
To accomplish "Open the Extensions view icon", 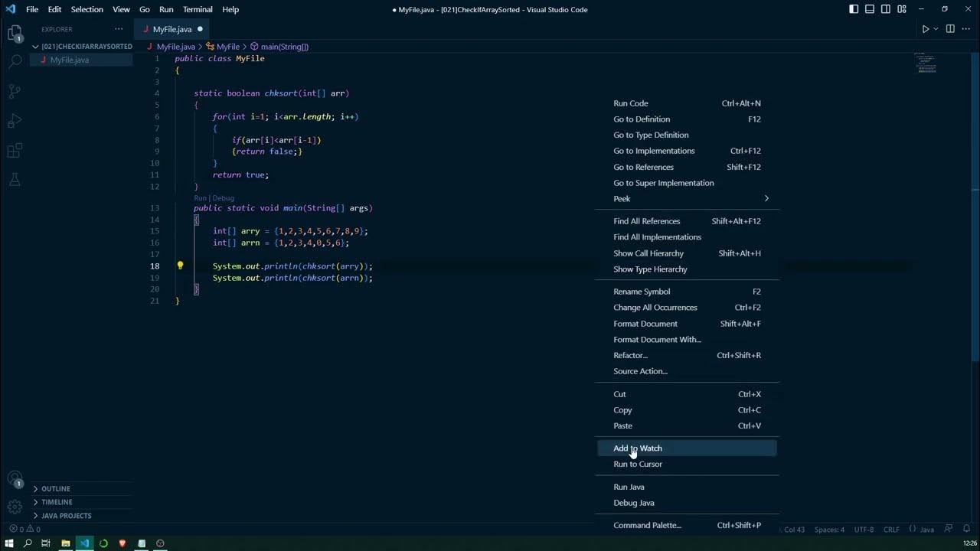I will 15,151.
